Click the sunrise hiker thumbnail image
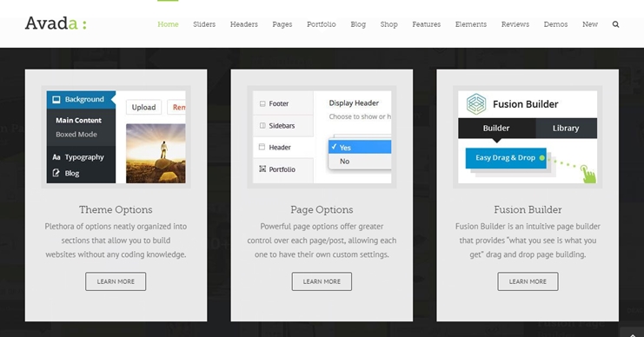The image size is (644, 337). click(156, 154)
